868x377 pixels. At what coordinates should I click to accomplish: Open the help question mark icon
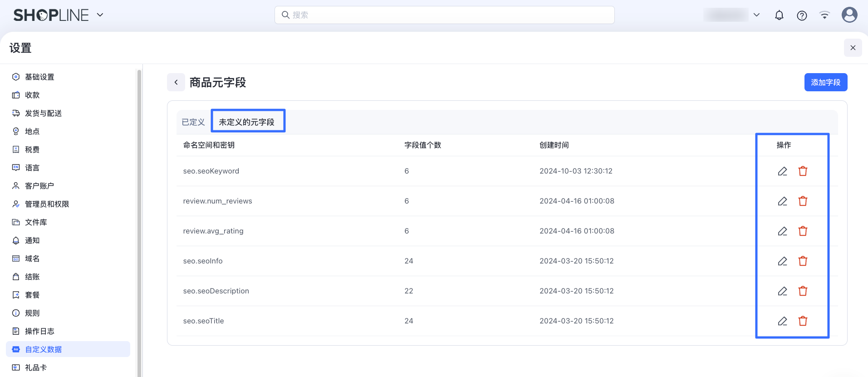click(802, 15)
